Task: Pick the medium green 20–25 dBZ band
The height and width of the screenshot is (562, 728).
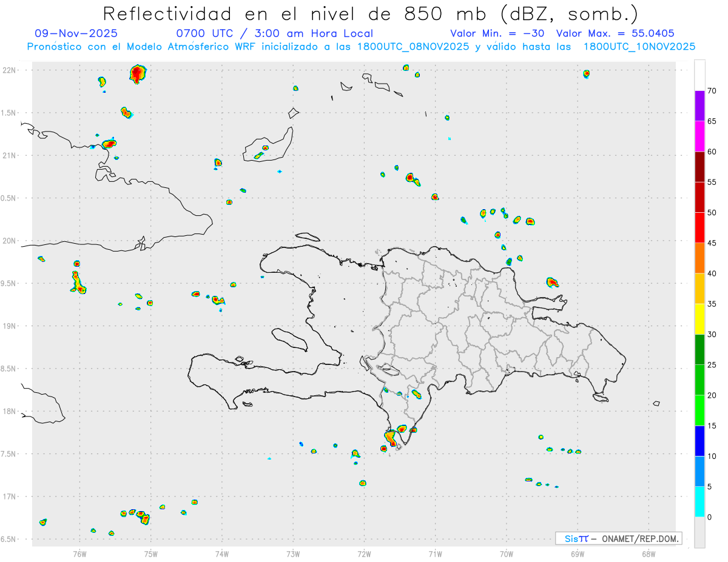Action: pos(699,380)
